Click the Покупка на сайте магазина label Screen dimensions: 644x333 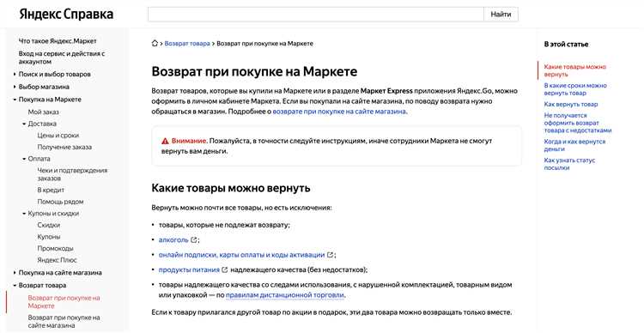pyautogui.click(x=60, y=273)
